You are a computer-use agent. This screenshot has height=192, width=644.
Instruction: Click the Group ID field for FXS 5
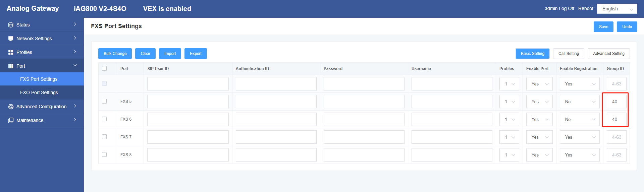click(616, 102)
